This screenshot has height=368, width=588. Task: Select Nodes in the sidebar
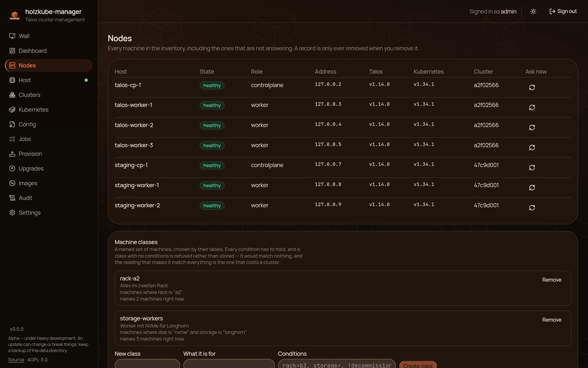pyautogui.click(x=49, y=66)
